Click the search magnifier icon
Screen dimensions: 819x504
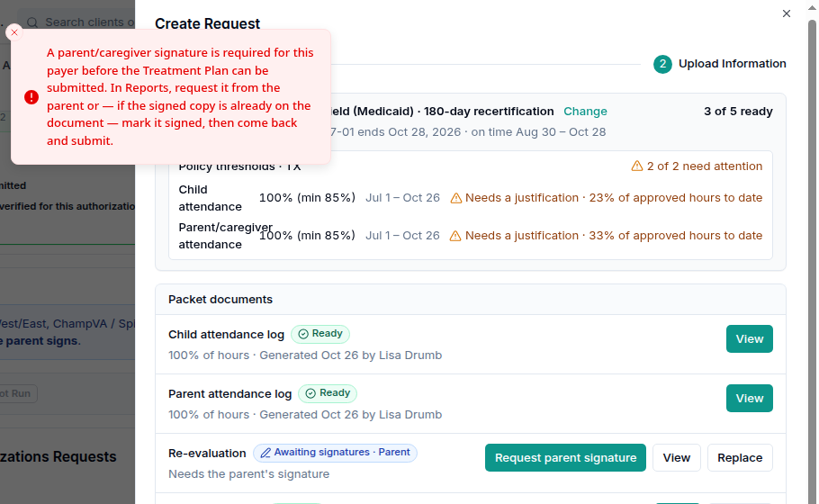pos(32,22)
